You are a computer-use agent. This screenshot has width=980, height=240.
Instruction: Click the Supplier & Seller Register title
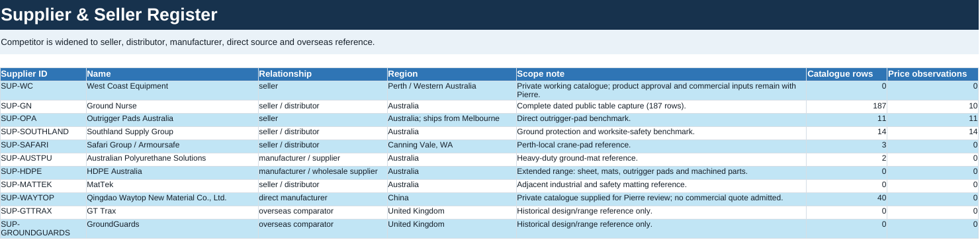[x=109, y=15]
